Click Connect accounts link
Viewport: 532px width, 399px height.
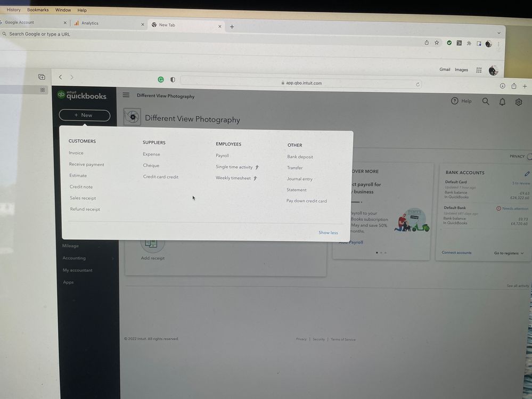point(456,253)
